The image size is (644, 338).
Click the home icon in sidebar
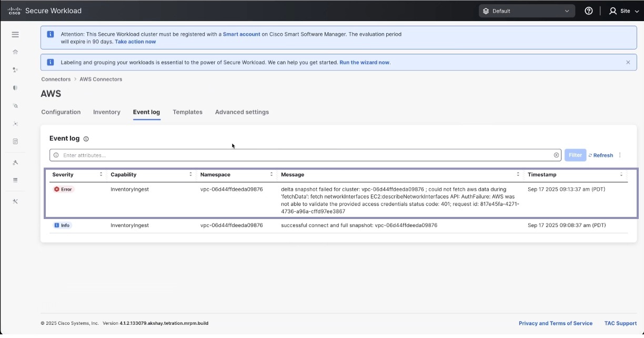click(15, 52)
